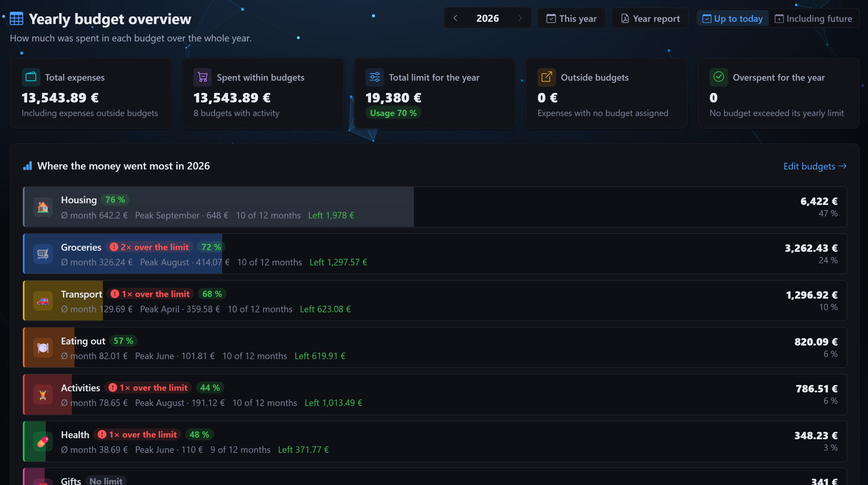
Task: Click the Left 1,978 € text
Action: [x=331, y=215]
